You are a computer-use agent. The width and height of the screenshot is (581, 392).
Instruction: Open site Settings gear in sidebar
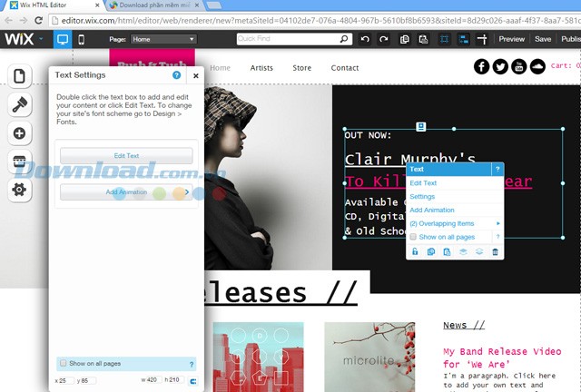click(x=20, y=190)
